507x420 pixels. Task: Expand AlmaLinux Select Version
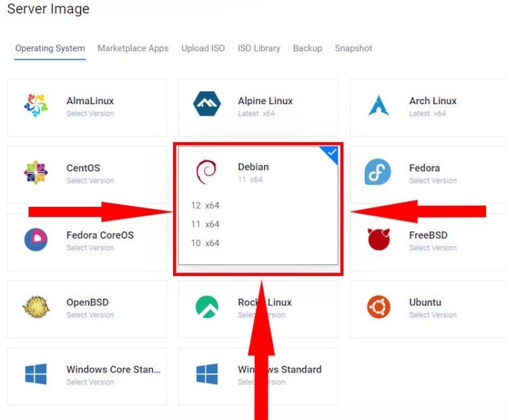click(90, 114)
